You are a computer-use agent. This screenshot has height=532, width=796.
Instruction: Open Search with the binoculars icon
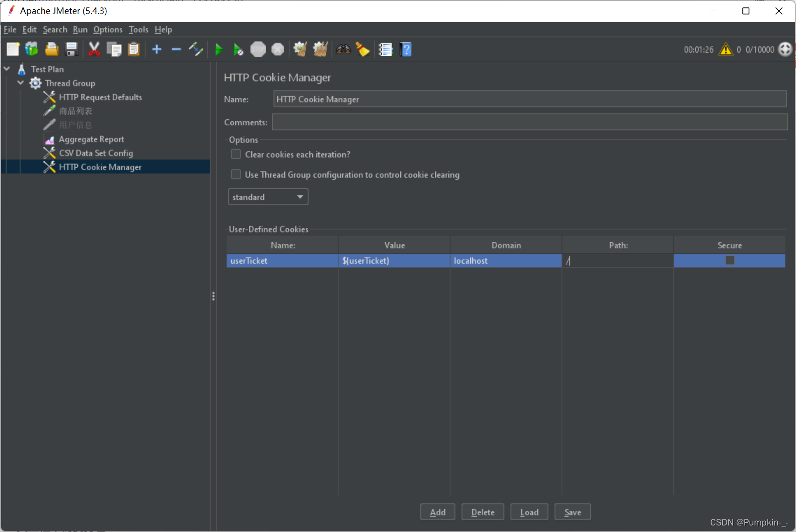[343, 49]
